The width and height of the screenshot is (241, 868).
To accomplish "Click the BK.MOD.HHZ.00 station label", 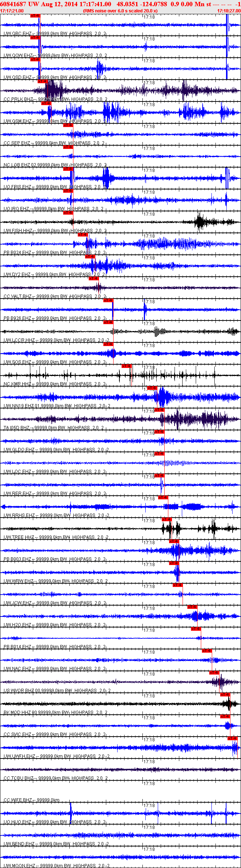I will click(21, 713).
